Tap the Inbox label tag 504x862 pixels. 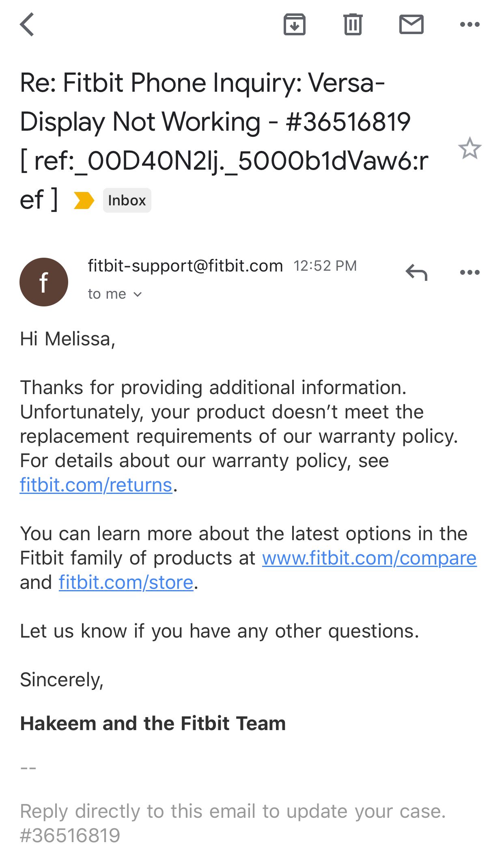point(127,200)
